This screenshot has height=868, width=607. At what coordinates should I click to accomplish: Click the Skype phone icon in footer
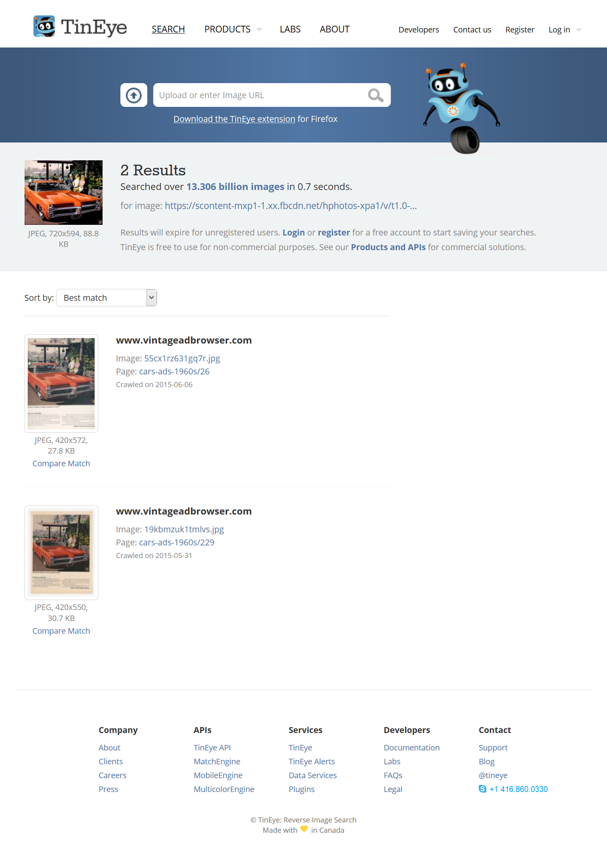482,789
